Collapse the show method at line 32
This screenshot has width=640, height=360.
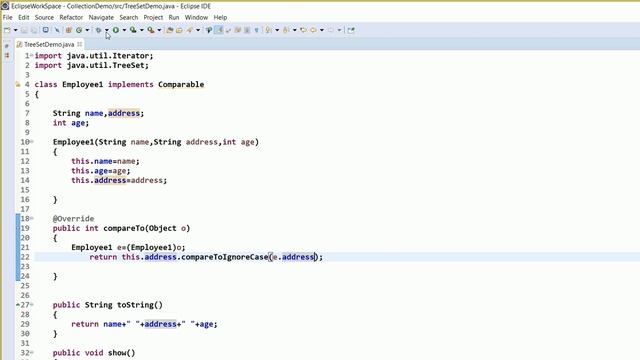click(32, 352)
